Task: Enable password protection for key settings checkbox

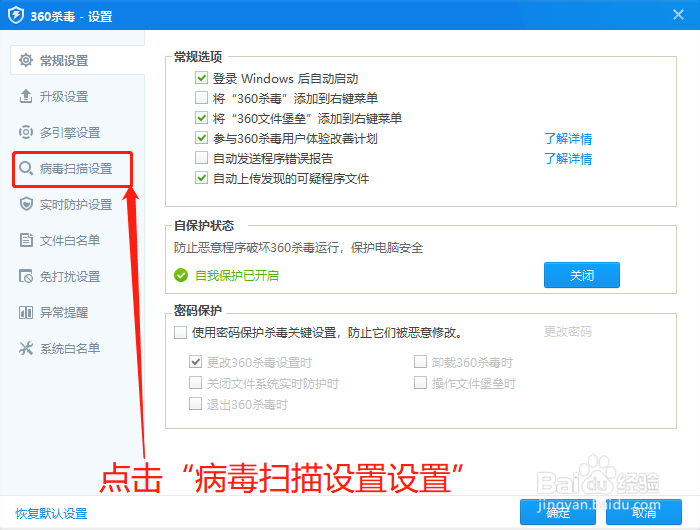Action: pos(180,332)
